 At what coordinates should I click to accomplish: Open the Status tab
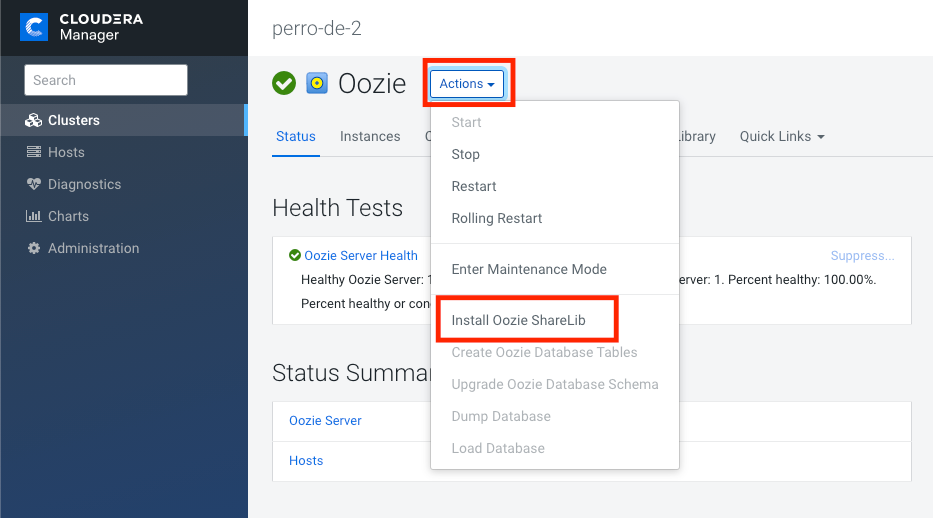[296, 136]
